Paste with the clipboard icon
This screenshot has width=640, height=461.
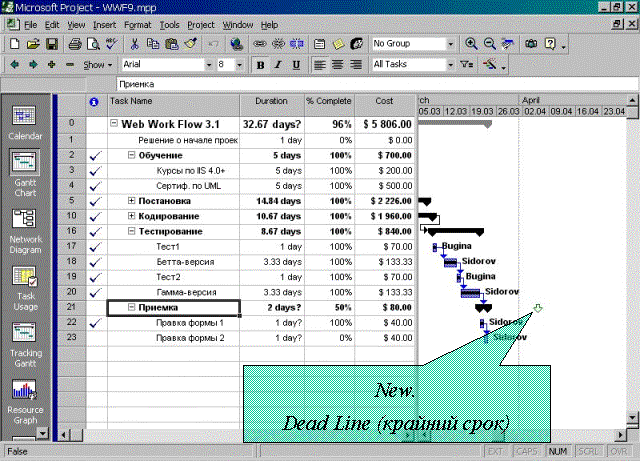click(x=172, y=44)
